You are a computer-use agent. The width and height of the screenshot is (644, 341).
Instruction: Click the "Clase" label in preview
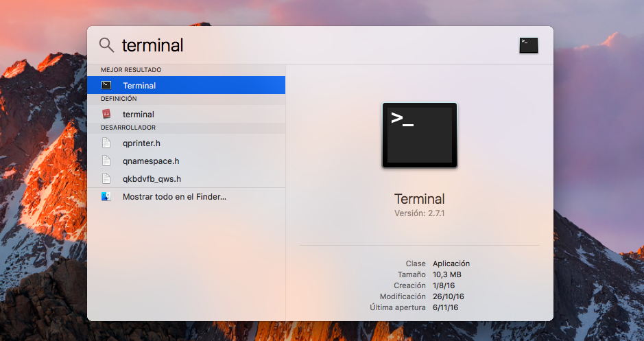(x=416, y=263)
